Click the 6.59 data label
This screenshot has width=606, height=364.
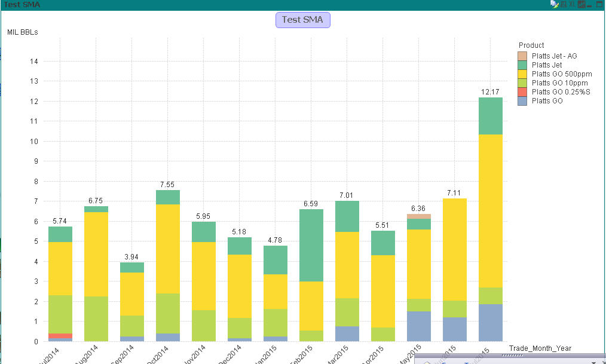click(x=311, y=204)
